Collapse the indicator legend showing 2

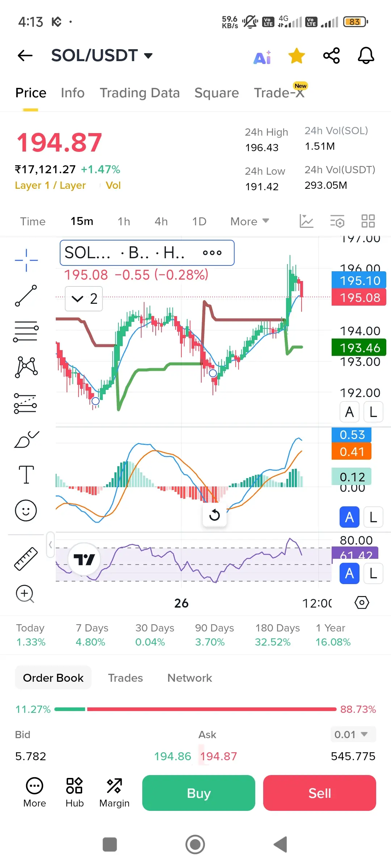[84, 299]
